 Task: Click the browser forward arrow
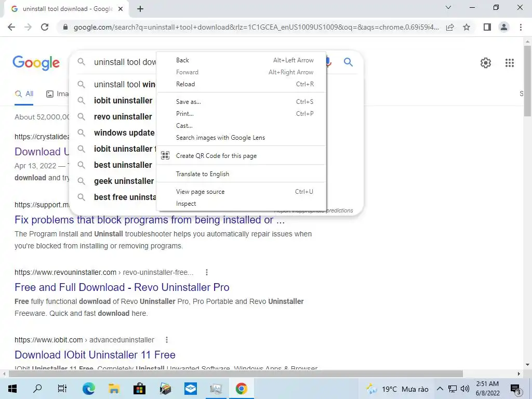(28, 27)
